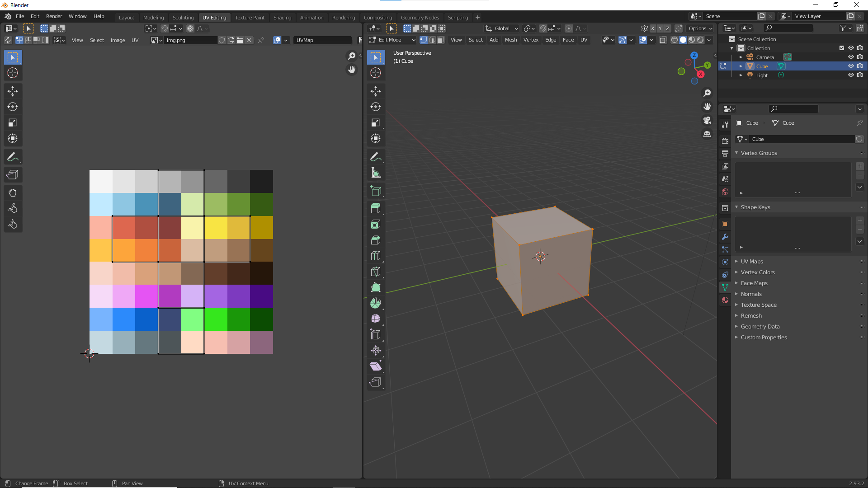Toggle camera view in viewport
This screenshot has width=868, height=488.
707,120
